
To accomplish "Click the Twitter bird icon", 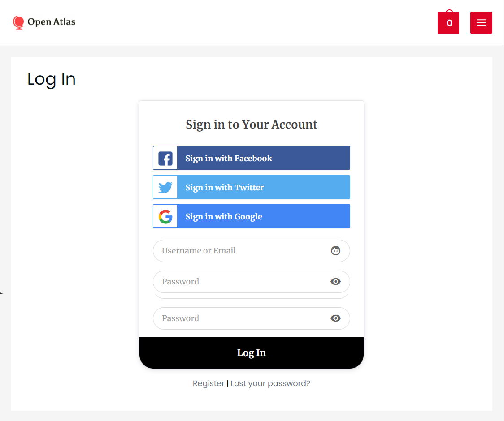I will point(165,187).
